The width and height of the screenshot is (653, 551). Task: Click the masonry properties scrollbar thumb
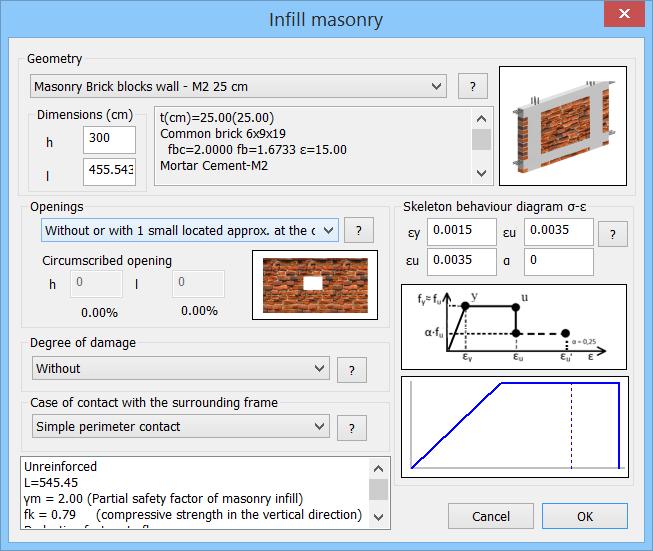[481, 140]
